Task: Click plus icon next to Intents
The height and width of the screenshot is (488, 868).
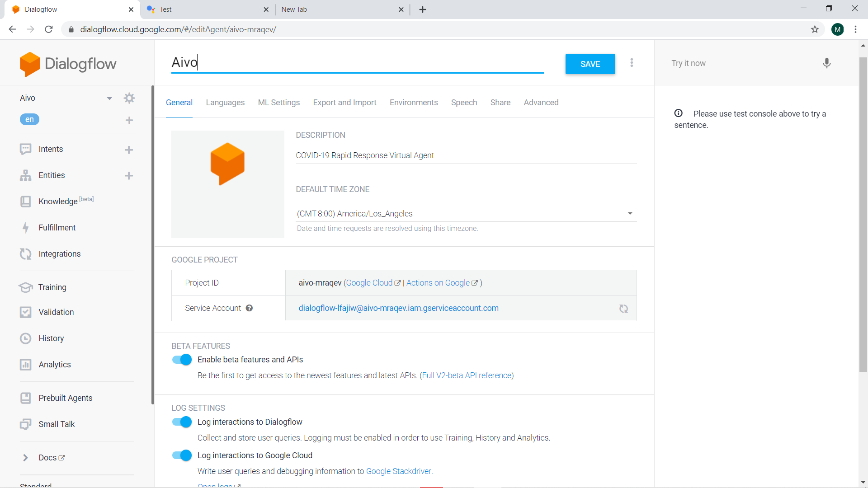Action: pos(129,150)
